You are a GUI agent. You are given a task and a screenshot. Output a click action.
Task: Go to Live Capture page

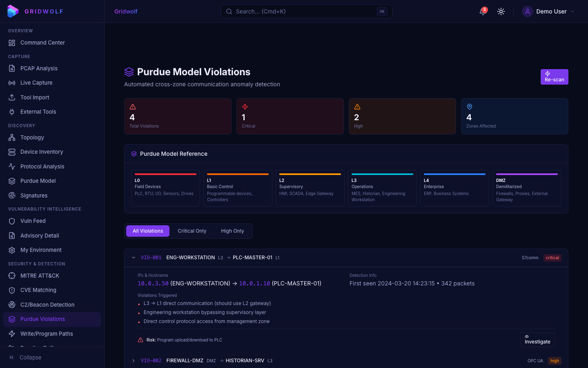(36, 83)
